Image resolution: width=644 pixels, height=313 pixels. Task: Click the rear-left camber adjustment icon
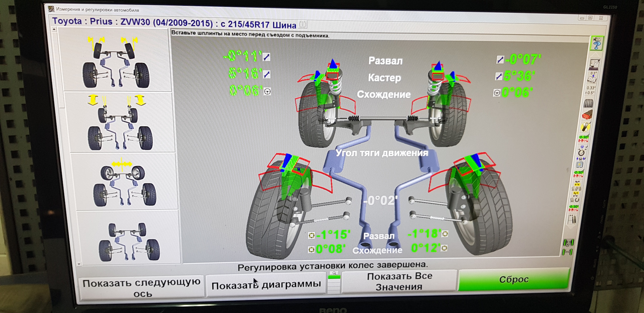[311, 236]
